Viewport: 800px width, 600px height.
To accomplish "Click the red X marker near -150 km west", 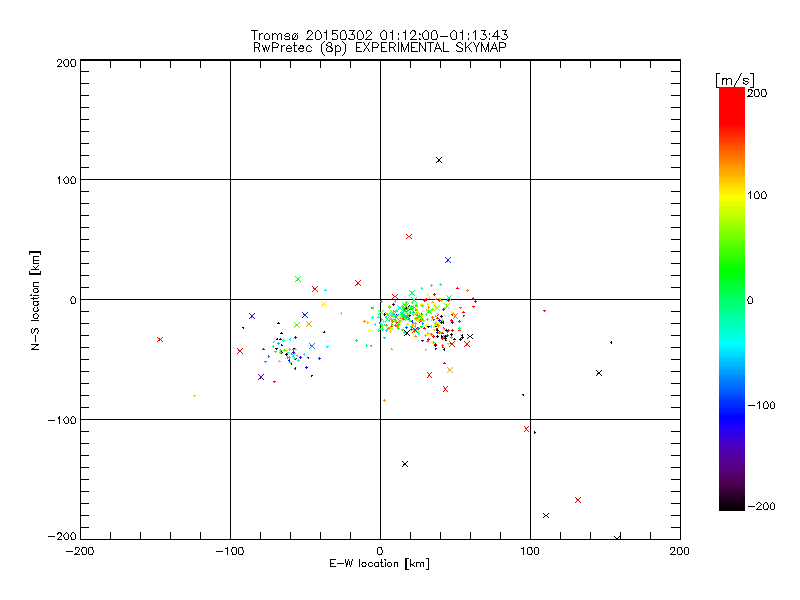I will click(160, 339).
